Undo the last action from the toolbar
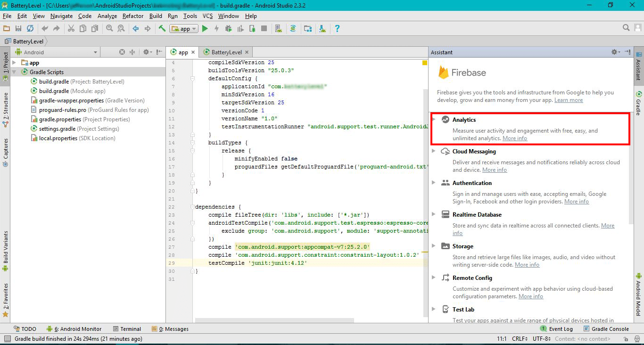 click(x=45, y=29)
